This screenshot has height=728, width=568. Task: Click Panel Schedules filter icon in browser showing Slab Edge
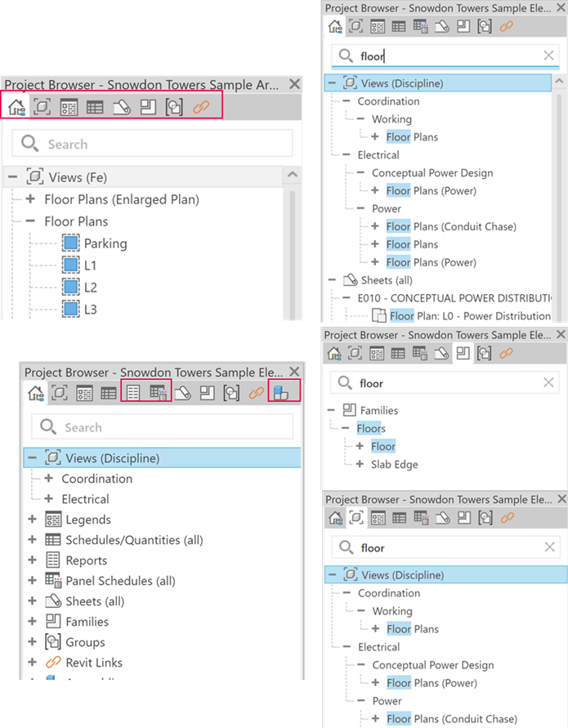point(420,353)
